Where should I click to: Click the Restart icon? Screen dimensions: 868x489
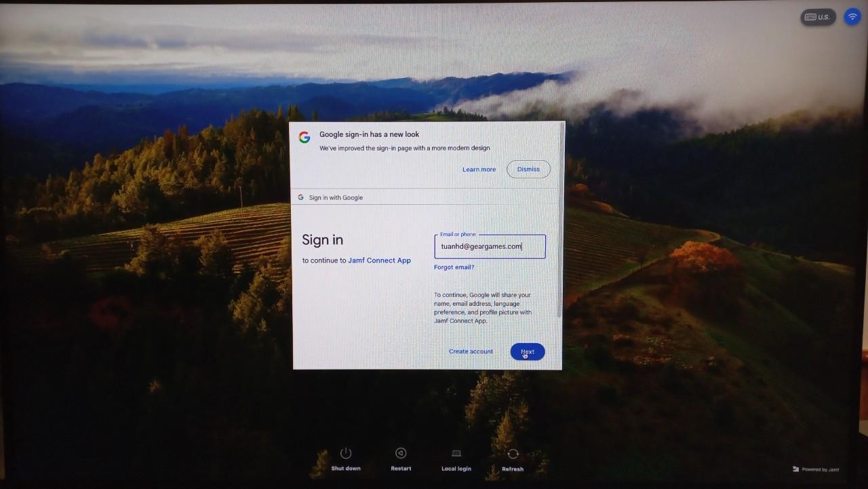[x=401, y=454]
